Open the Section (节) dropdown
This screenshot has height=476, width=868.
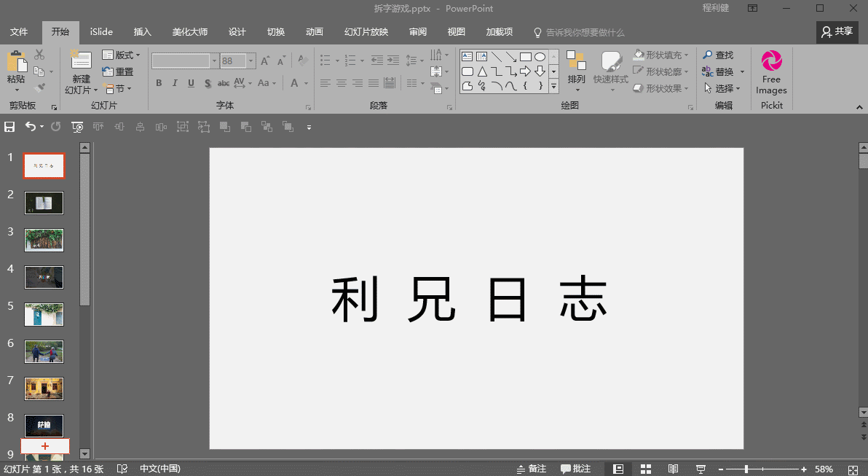117,88
